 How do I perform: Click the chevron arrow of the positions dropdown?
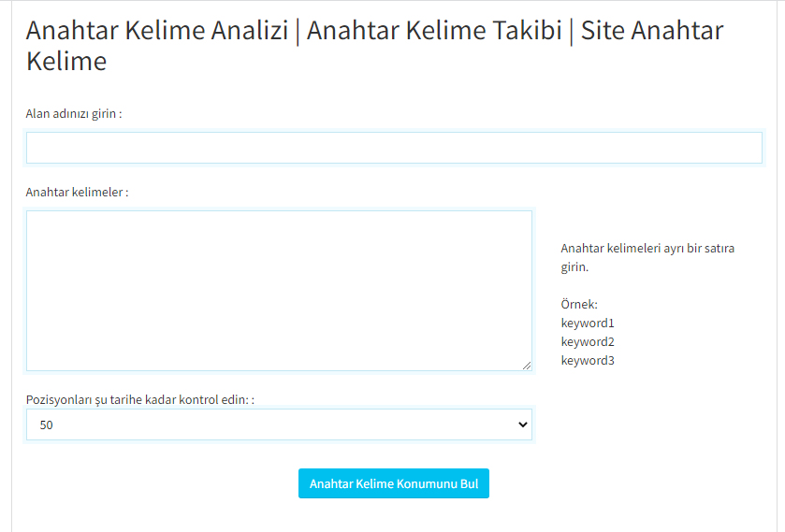click(523, 424)
